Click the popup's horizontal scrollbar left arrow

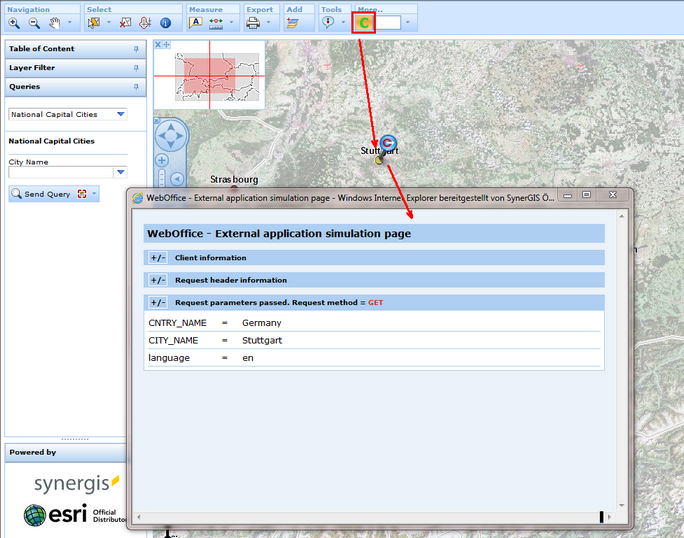coord(139,517)
